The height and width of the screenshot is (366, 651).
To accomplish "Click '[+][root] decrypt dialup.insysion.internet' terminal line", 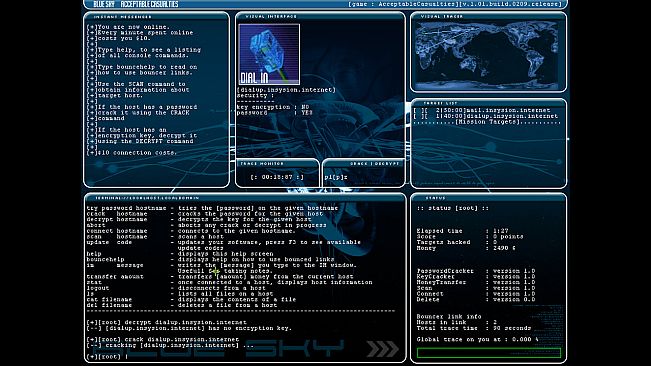I will 166,322.
